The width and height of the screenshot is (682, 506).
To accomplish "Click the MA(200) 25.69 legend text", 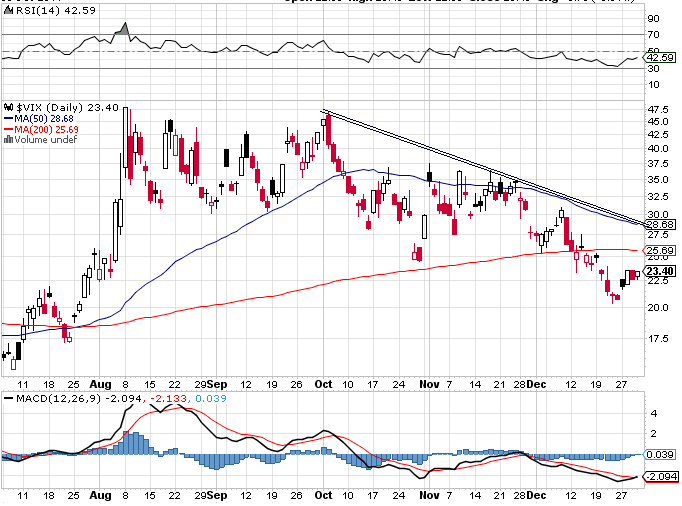I will (x=47, y=129).
